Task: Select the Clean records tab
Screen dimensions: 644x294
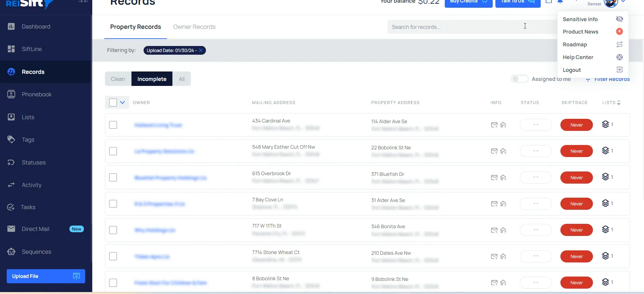Action: pos(118,79)
